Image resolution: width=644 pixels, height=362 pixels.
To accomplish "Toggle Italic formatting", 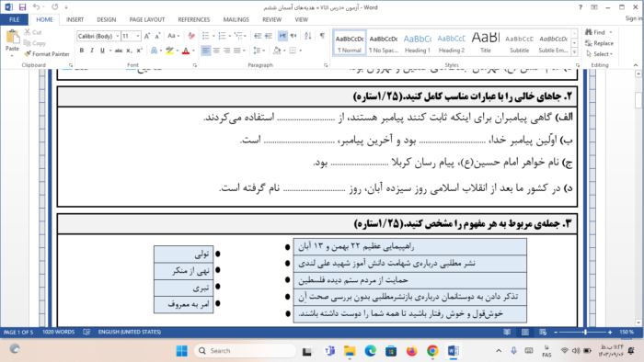I will [x=92, y=51].
